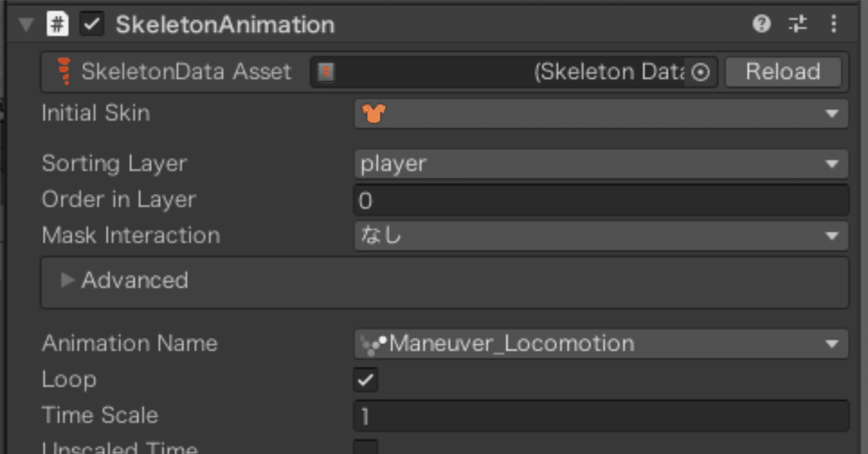Screen dimensions: 868x454
Task: Collapse the SkeletonAnimation component foldout
Action: [24, 24]
